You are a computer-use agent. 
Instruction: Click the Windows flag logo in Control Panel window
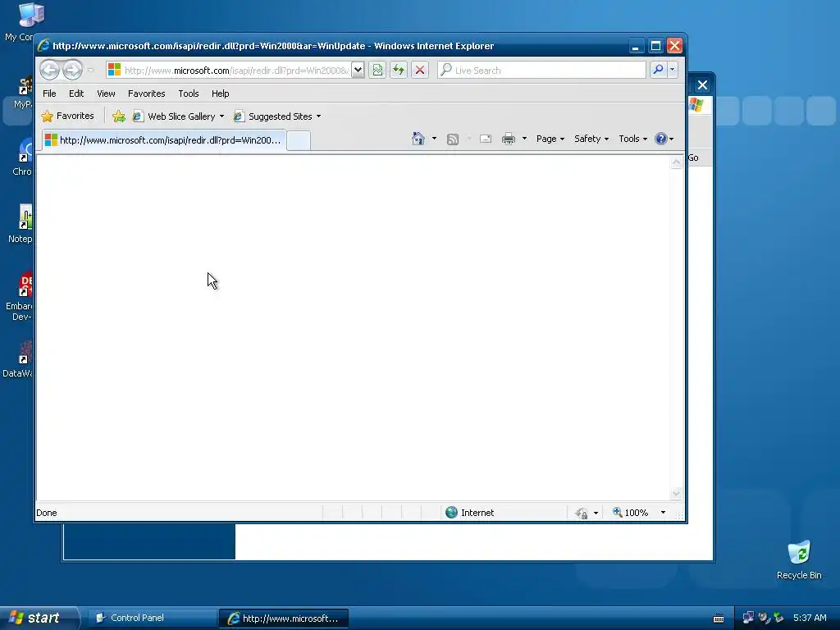click(696, 104)
